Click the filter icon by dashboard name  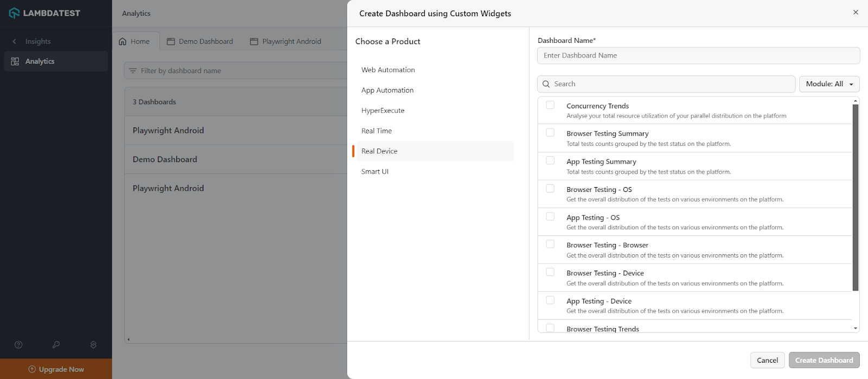point(133,70)
